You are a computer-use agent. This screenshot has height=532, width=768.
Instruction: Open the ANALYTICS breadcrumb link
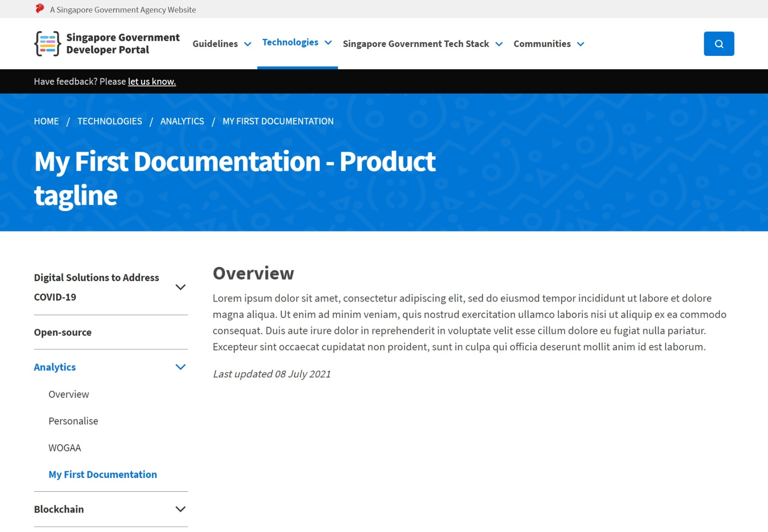[182, 121]
